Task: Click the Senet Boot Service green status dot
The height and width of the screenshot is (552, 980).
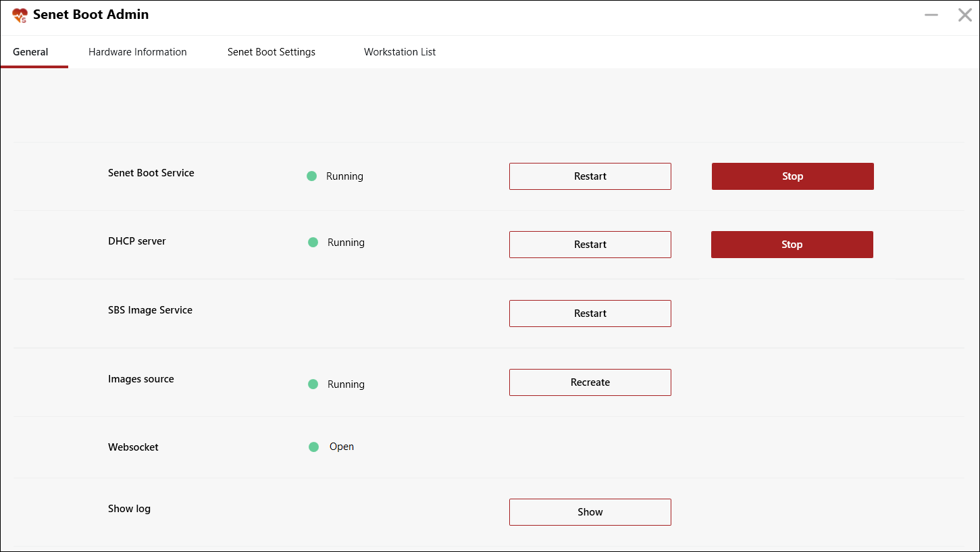Action: click(311, 176)
